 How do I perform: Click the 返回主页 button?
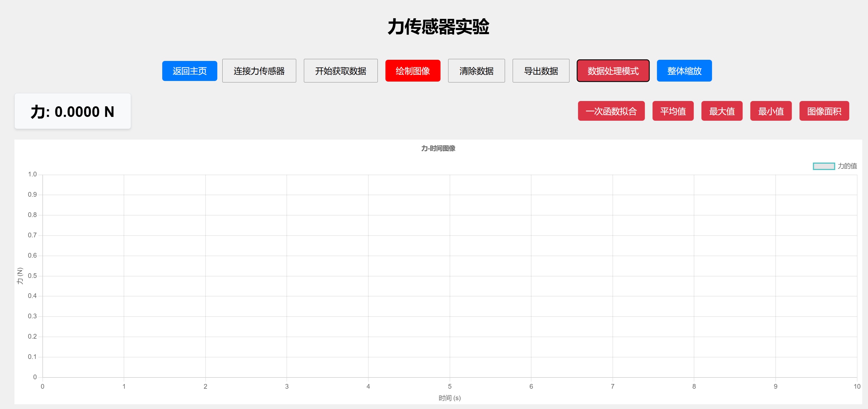(x=189, y=70)
